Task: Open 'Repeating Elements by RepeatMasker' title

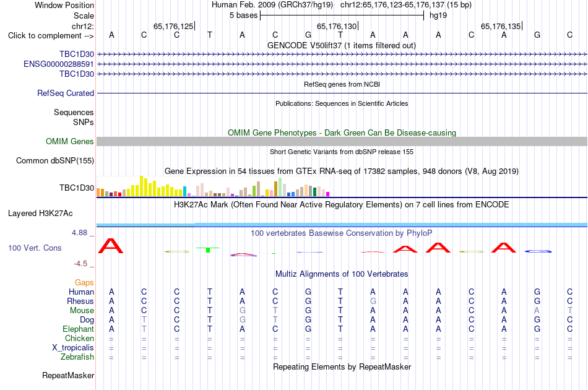Action: pyautogui.click(x=342, y=366)
